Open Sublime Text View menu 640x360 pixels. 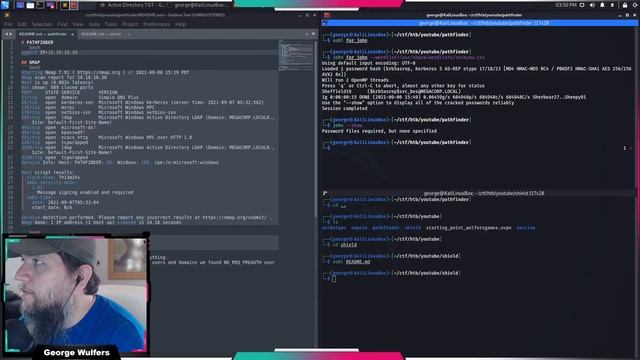[78, 24]
